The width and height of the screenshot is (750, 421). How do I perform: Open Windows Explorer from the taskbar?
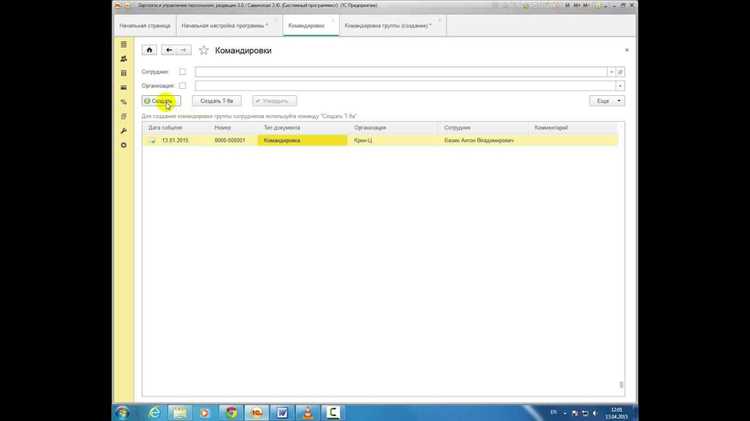(180, 412)
